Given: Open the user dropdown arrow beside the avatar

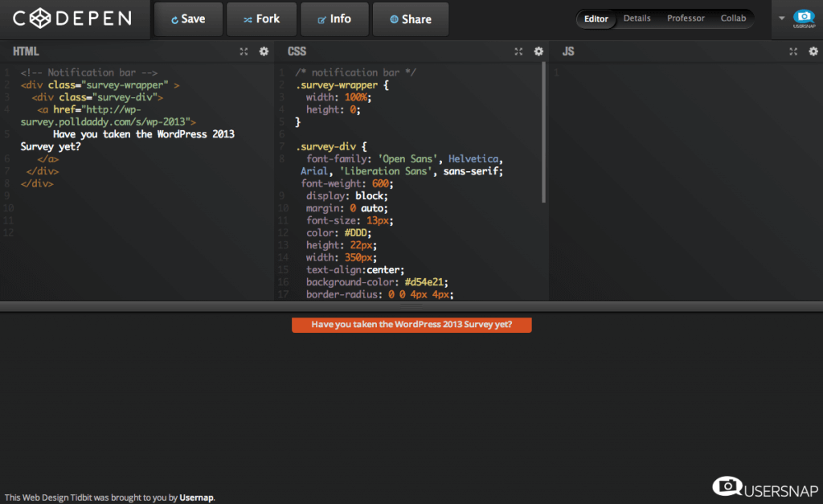Looking at the screenshot, I should pos(781,18).
